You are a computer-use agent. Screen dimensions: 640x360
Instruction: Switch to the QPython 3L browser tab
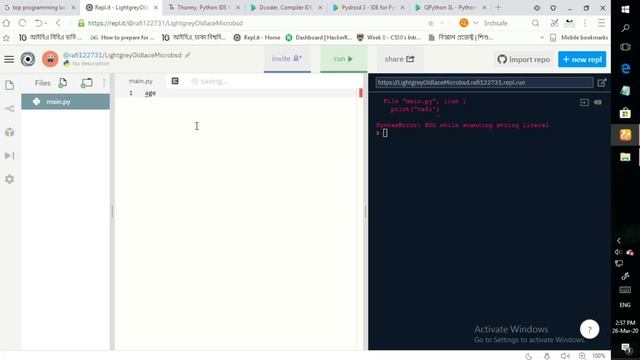pos(449,7)
